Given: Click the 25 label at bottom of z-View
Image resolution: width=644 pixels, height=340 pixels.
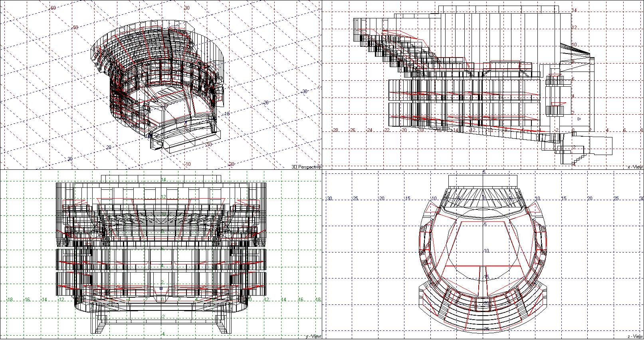Looking at the screenshot, I should tap(486, 329).
